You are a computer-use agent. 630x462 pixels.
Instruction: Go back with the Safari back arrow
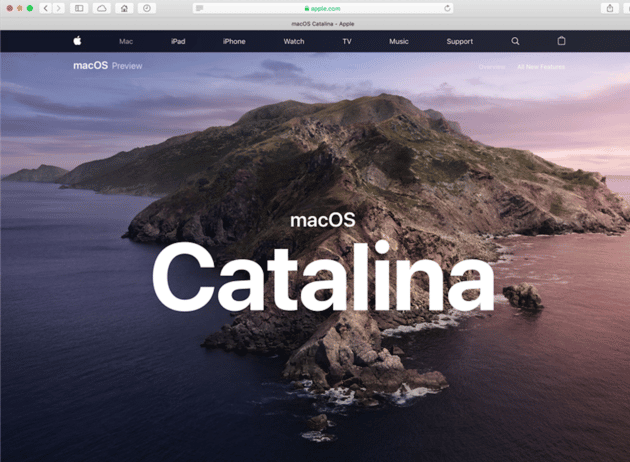[46, 8]
